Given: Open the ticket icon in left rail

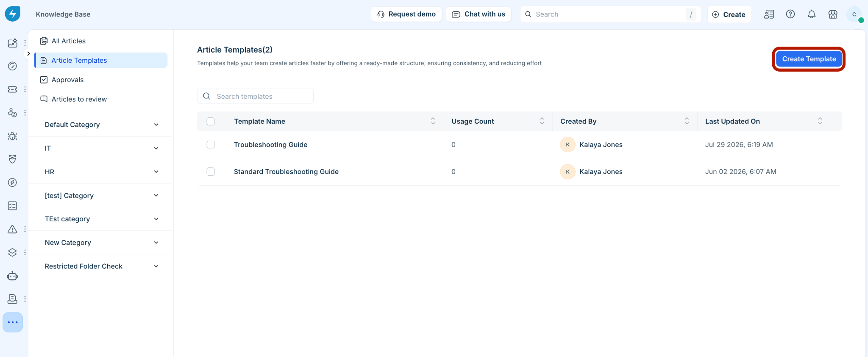Looking at the screenshot, I should click(13, 89).
